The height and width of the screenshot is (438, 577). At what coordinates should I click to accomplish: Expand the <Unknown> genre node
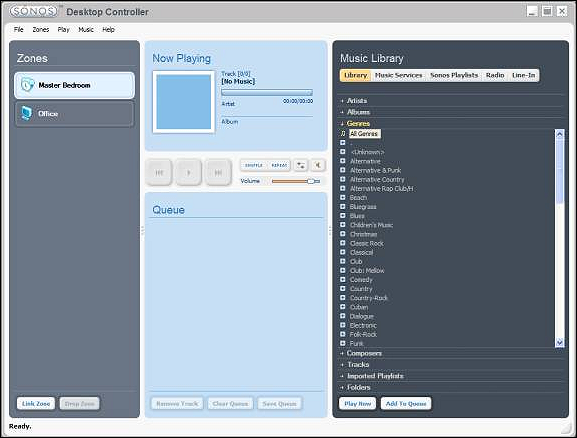(343, 152)
